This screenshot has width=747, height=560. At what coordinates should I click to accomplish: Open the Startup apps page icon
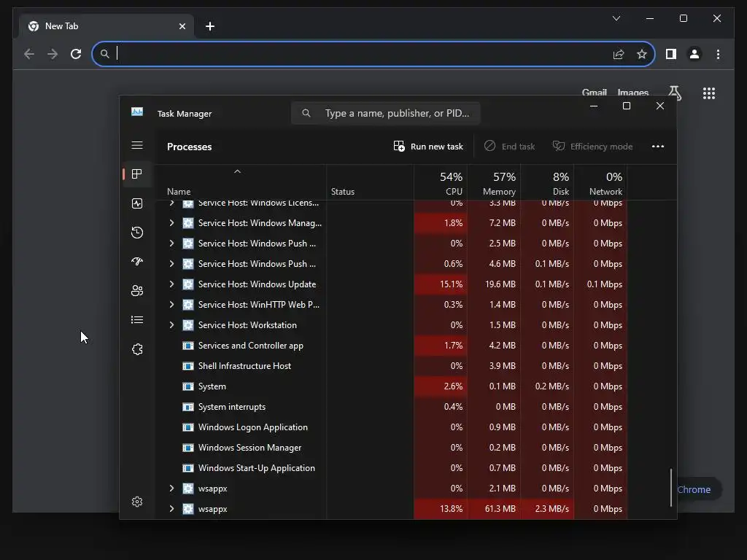tap(137, 262)
